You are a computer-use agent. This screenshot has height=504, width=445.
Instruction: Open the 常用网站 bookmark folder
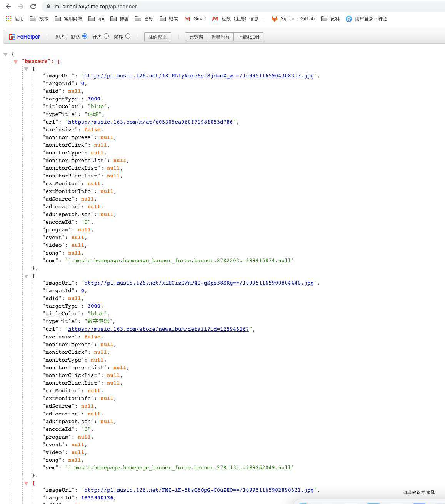pyautogui.click(x=68, y=18)
